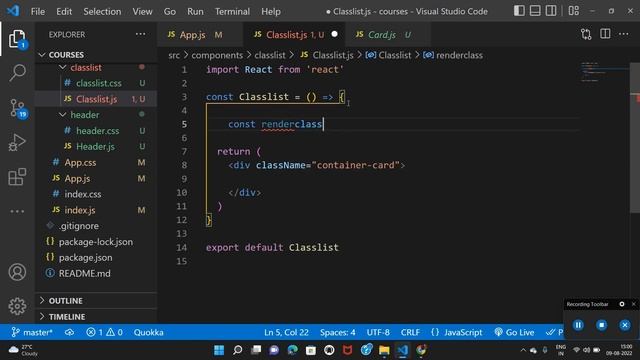640x360 pixels.
Task: Open the Explorer view in activity bar
Action: click(x=17, y=39)
